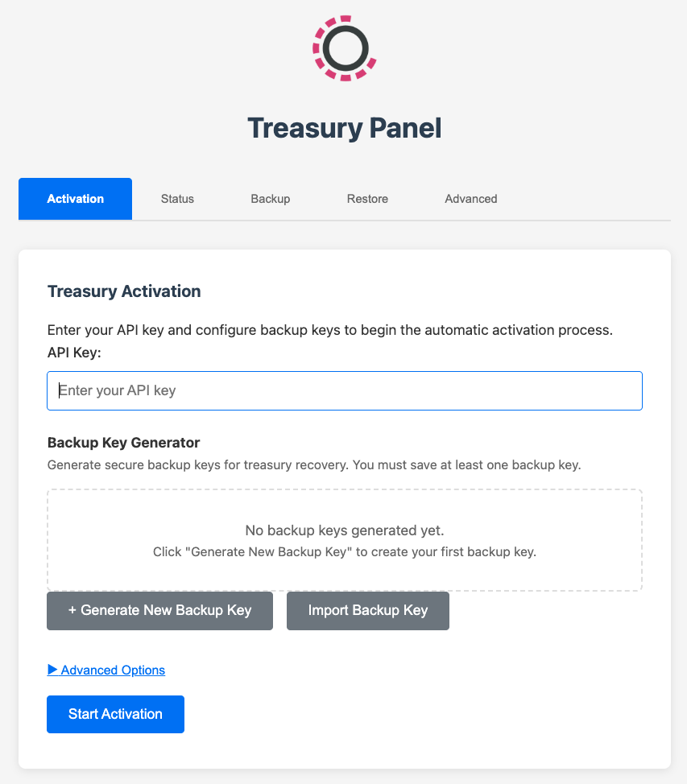Click the backup key generator description text
The image size is (687, 784).
click(x=313, y=464)
